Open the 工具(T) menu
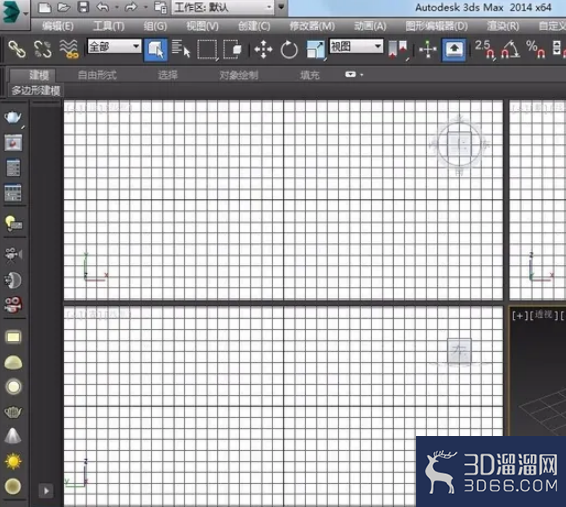This screenshot has width=566, height=507. click(x=109, y=26)
